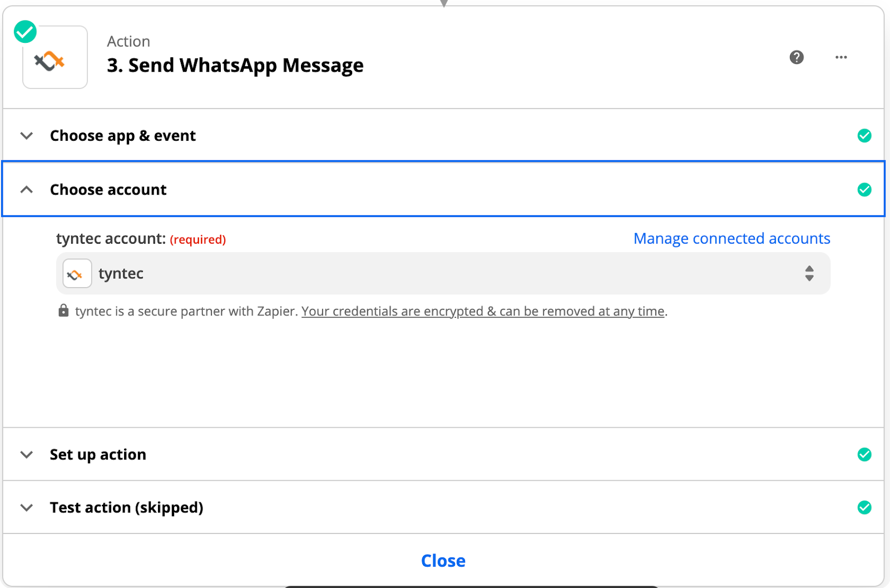Expand the Choose app & event chevron
This screenshot has height=588, width=890.
point(26,136)
